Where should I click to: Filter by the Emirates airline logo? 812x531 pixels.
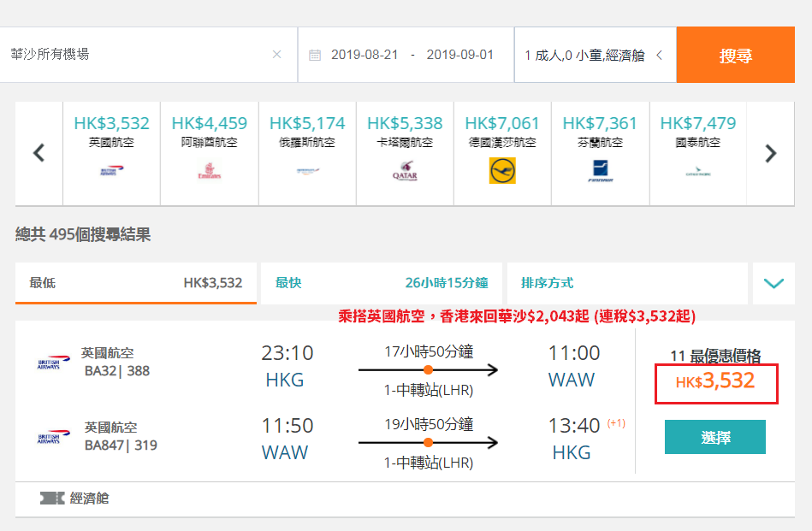coord(210,170)
